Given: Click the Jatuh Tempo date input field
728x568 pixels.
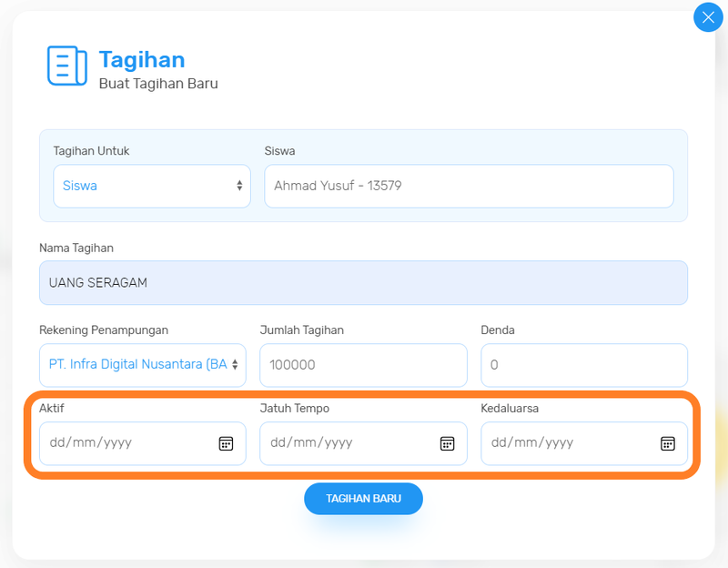Looking at the screenshot, I should tap(363, 443).
